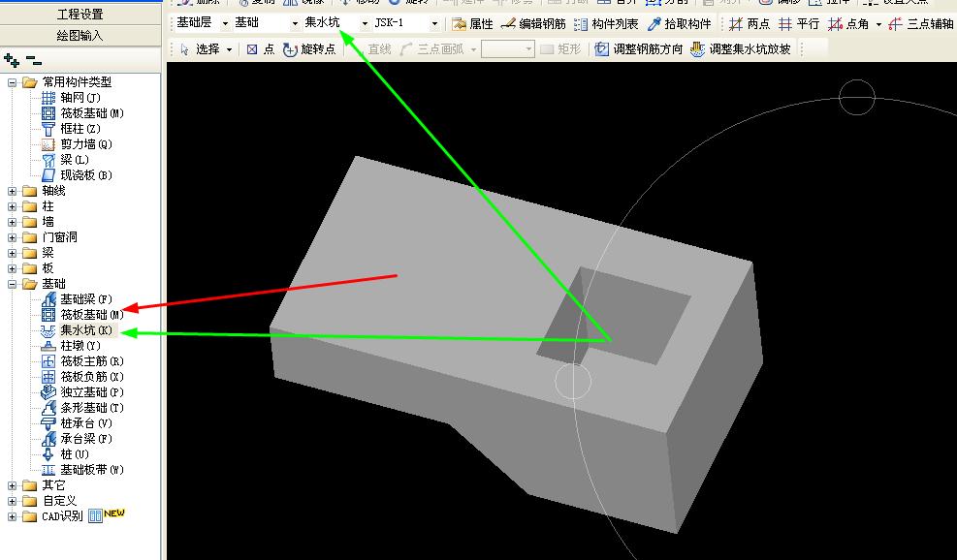Click 调整集水坑放坡 adjust sump slope
957x560 pixels.
[x=741, y=49]
